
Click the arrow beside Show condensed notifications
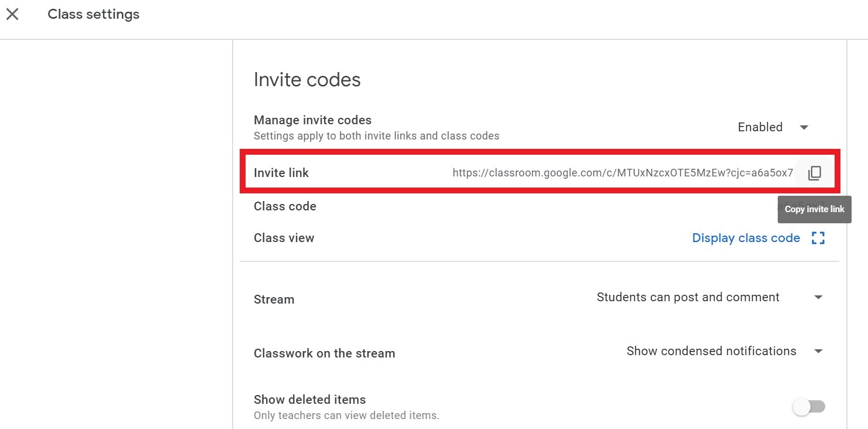click(818, 350)
